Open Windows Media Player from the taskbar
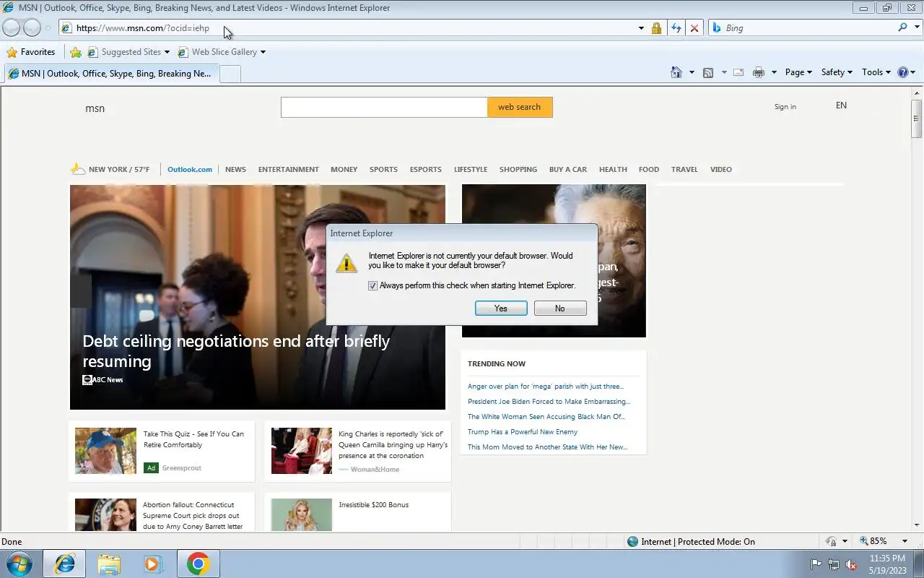 pyautogui.click(x=153, y=564)
